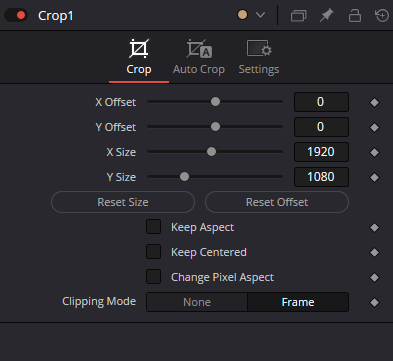This screenshot has width=393, height=361.
Task: Click the Y Size label
Action: click(x=121, y=177)
